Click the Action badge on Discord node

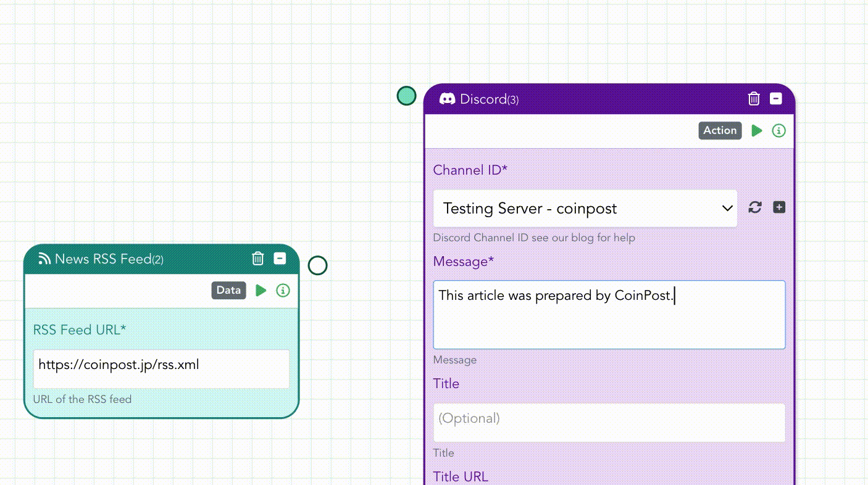[x=720, y=130]
